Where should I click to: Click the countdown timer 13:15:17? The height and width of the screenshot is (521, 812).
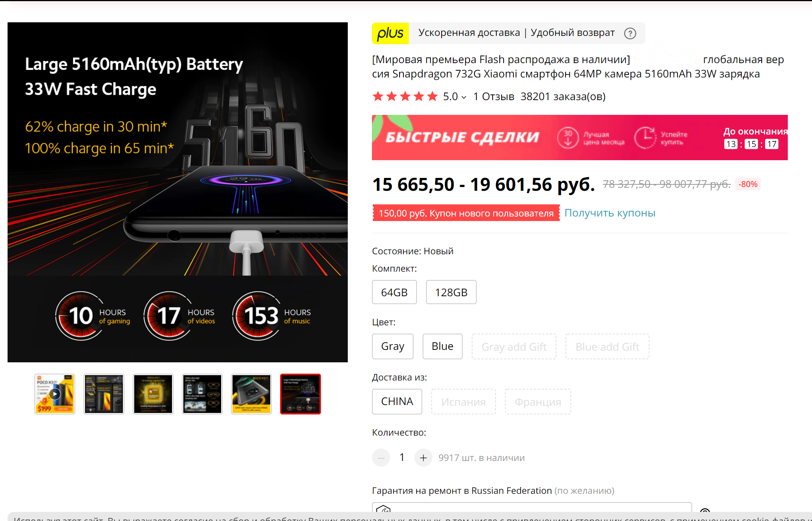tap(751, 144)
